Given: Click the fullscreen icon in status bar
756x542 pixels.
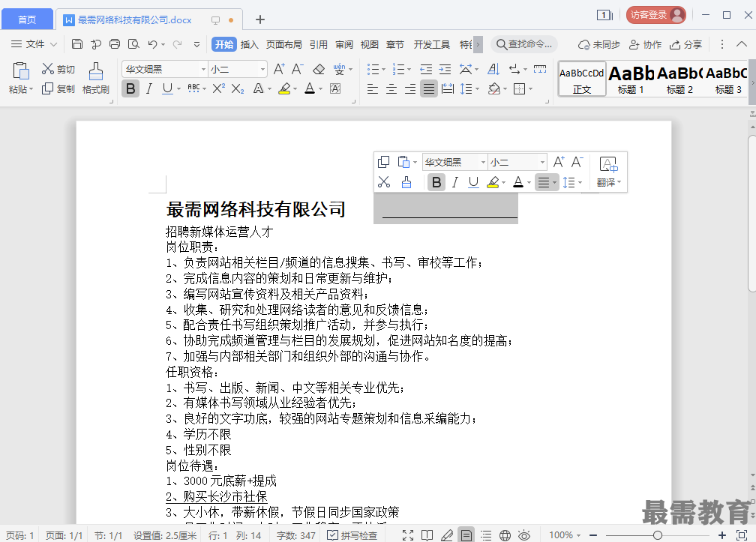Looking at the screenshot, I should pyautogui.click(x=408, y=535).
